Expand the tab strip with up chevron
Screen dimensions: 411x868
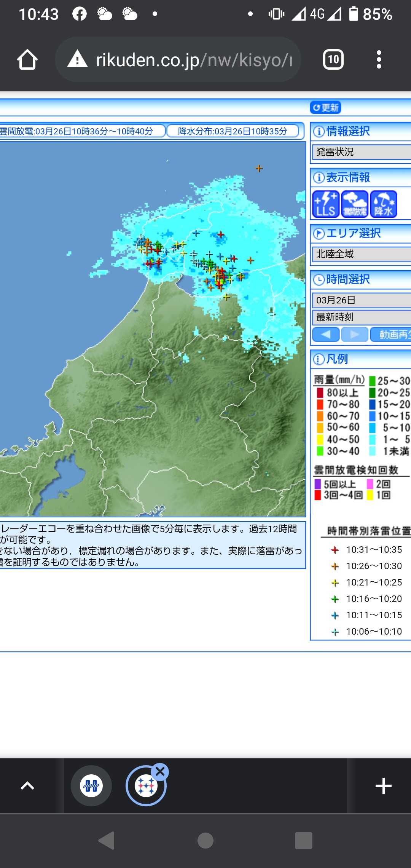(x=27, y=786)
